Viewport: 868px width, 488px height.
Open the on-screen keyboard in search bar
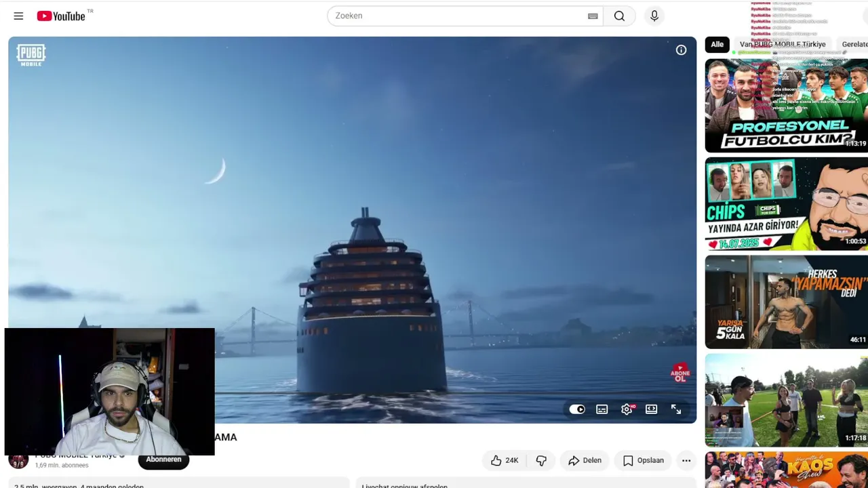[593, 16]
